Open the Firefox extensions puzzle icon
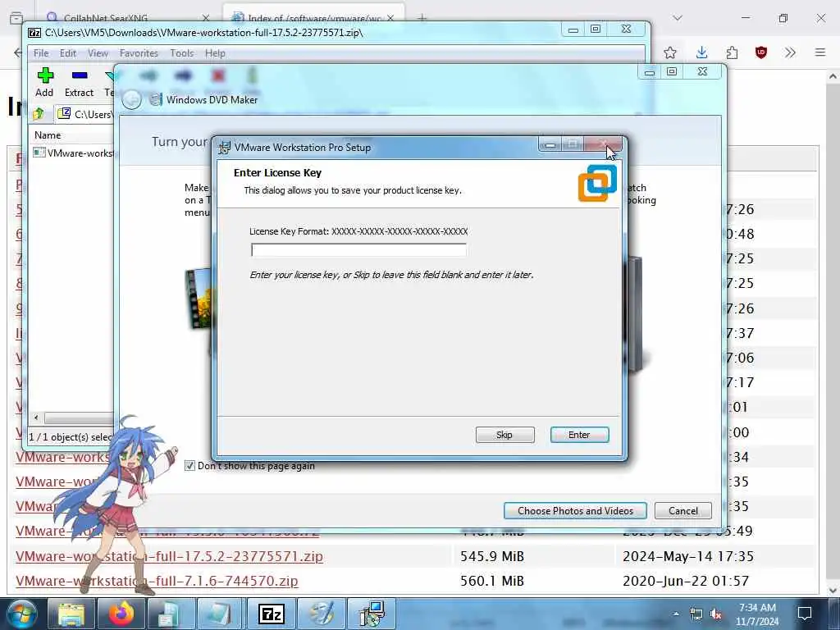This screenshot has height=630, width=840. [732, 52]
